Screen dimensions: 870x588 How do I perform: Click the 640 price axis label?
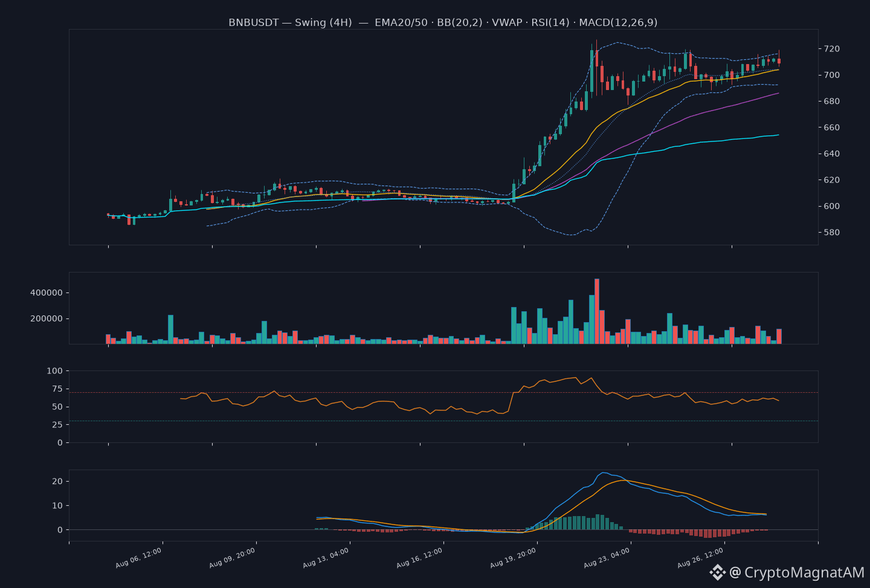(831, 153)
